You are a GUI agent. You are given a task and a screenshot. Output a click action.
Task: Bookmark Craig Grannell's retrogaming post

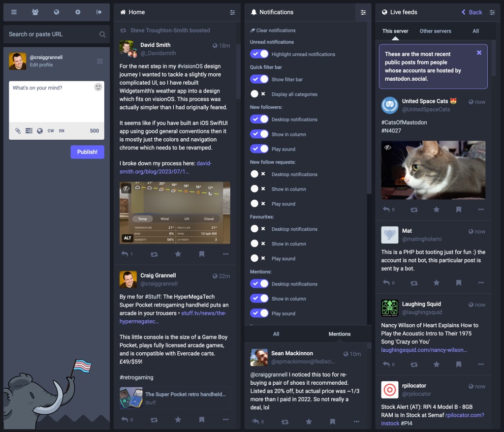pyautogui.click(x=202, y=420)
